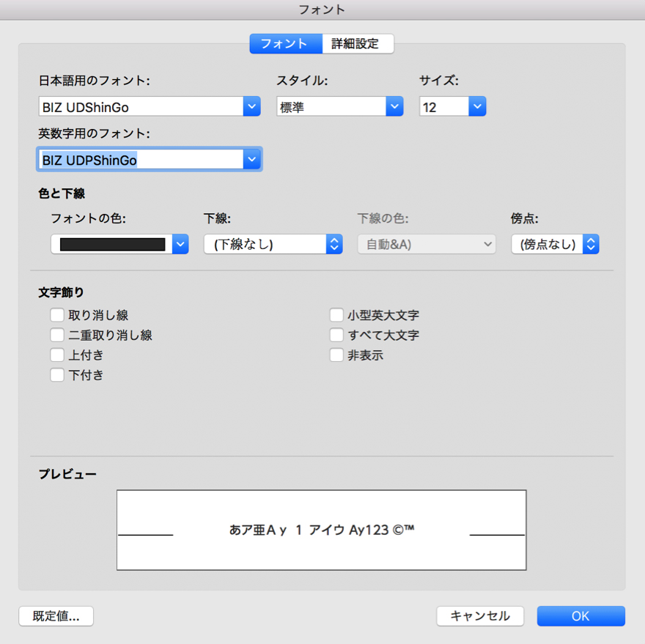This screenshot has height=644, width=645.
Task: Click the サイズ field showing 12
Action: (x=444, y=106)
